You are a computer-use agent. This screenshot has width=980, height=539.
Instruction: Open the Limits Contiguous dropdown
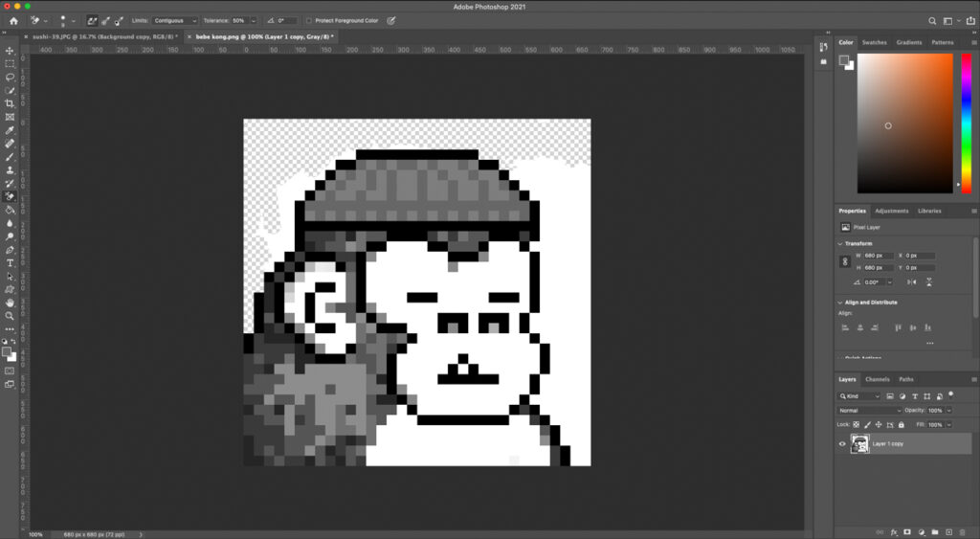pyautogui.click(x=175, y=20)
